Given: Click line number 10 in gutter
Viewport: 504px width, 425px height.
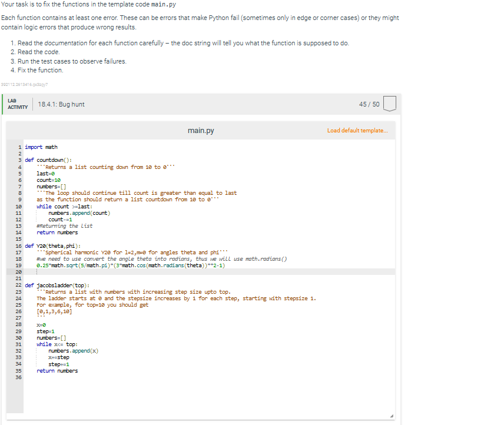Looking at the screenshot, I should click(x=19, y=207).
